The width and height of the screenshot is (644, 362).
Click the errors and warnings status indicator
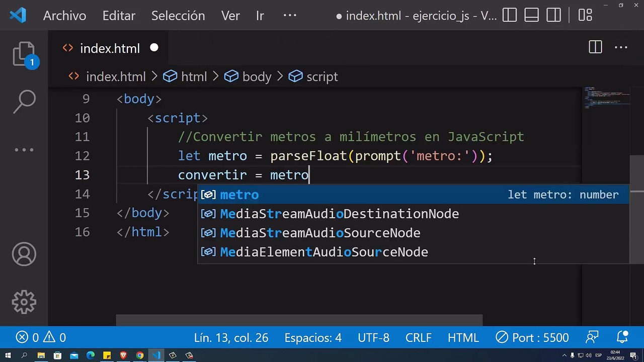pyautogui.click(x=41, y=337)
